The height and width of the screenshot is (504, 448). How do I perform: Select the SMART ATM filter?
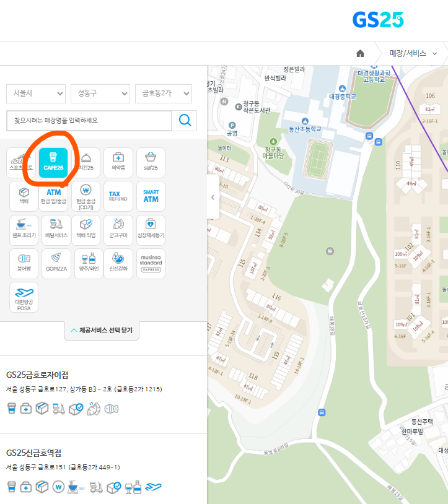click(151, 196)
